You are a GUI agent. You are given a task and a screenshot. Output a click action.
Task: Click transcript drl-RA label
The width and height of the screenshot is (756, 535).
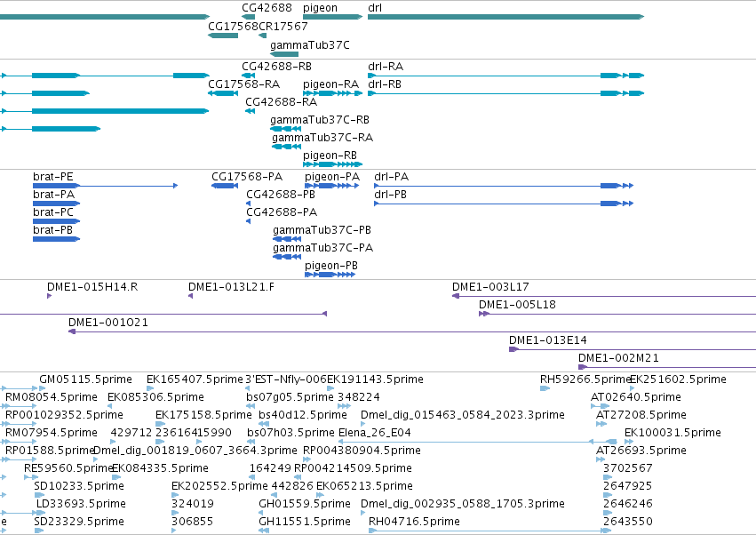[x=386, y=66]
